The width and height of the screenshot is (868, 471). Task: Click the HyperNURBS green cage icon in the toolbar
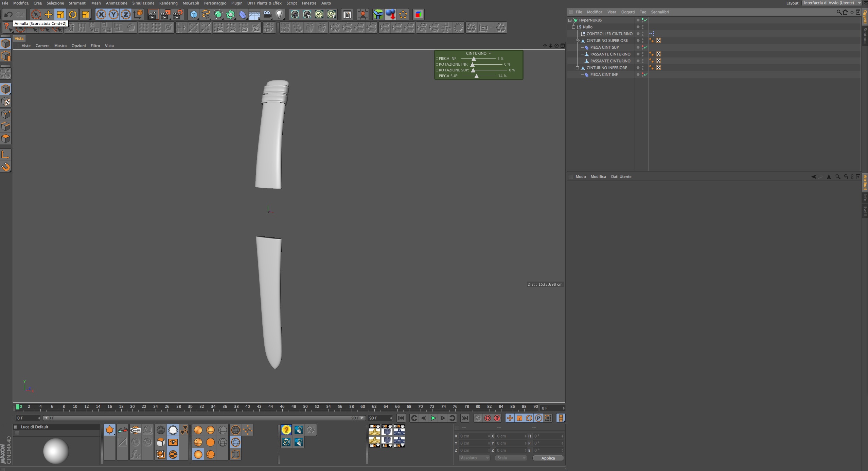[x=218, y=14]
